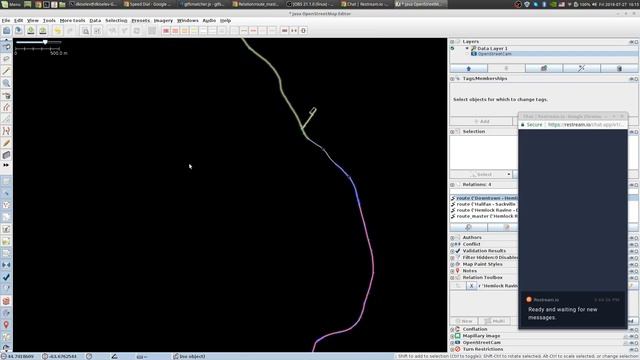Select the route_master 'Hemlock' relation row
Image resolution: width=640 pixels, height=360 pixels.
484,216
